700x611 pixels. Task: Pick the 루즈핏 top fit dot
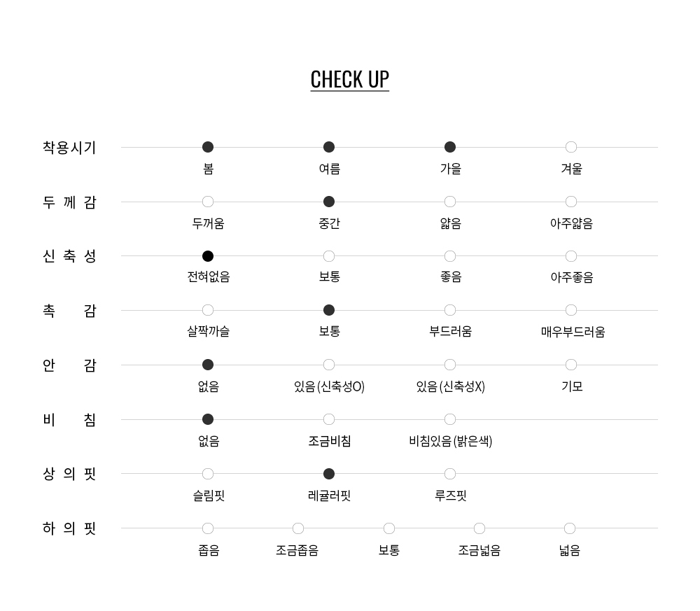click(450, 474)
